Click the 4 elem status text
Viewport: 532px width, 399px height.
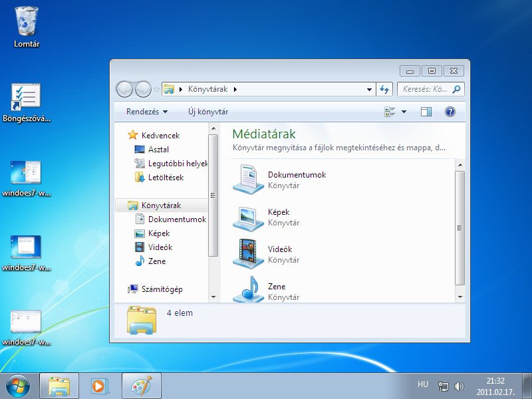pos(180,313)
